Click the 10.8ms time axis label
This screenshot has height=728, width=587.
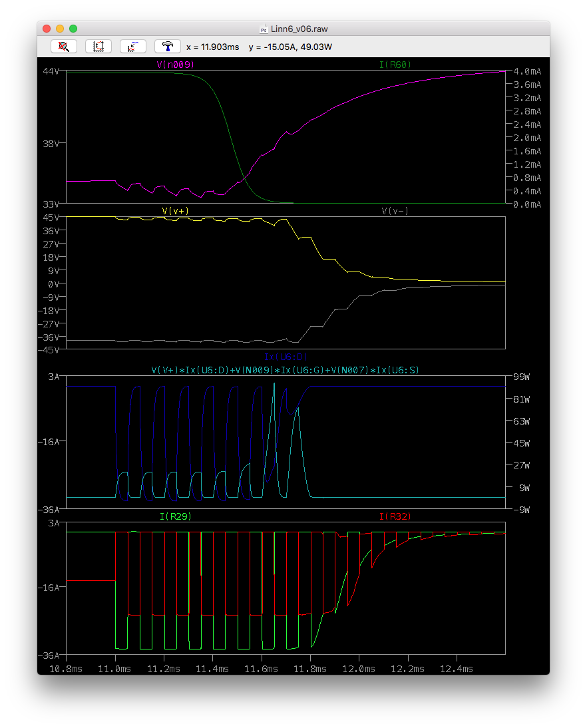pyautogui.click(x=66, y=669)
